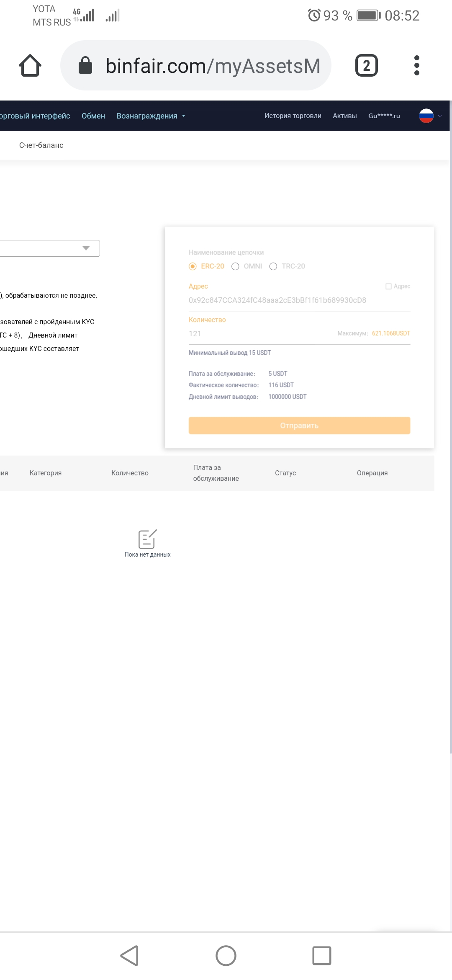Image resolution: width=452 pixels, height=980 pixels.
Task: Select the ERC-20 chain radio button
Action: click(x=193, y=266)
